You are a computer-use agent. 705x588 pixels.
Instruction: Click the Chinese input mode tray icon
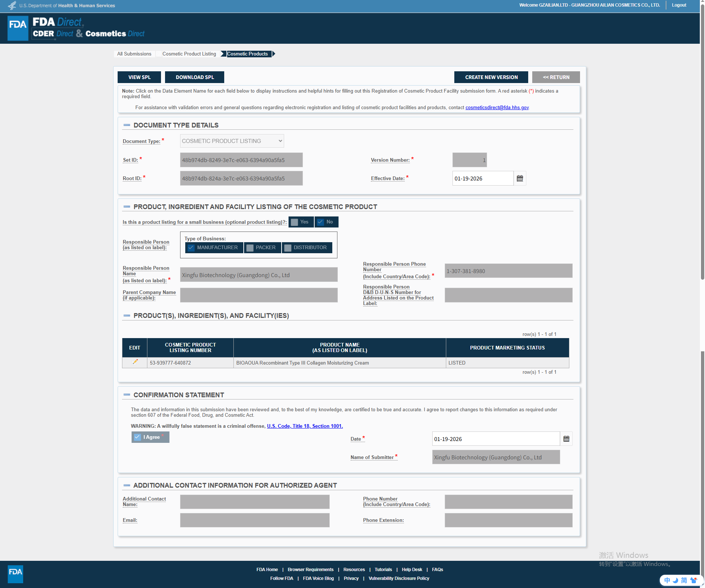[667, 580]
